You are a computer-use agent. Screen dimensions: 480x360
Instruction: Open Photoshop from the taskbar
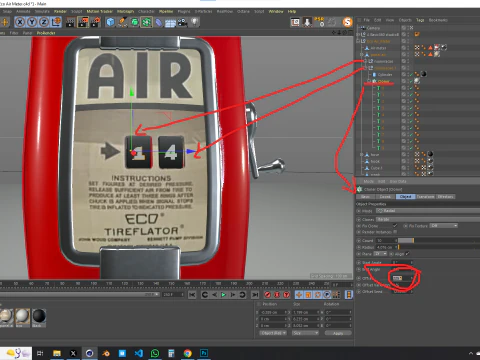coord(204,353)
